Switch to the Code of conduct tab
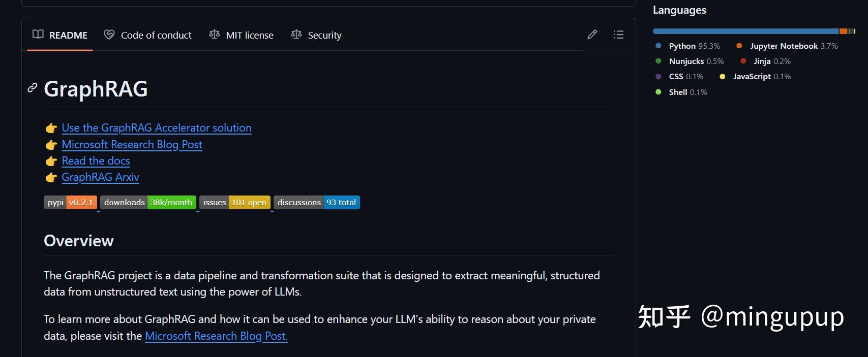Screen dimensions: 868x357 [156, 35]
